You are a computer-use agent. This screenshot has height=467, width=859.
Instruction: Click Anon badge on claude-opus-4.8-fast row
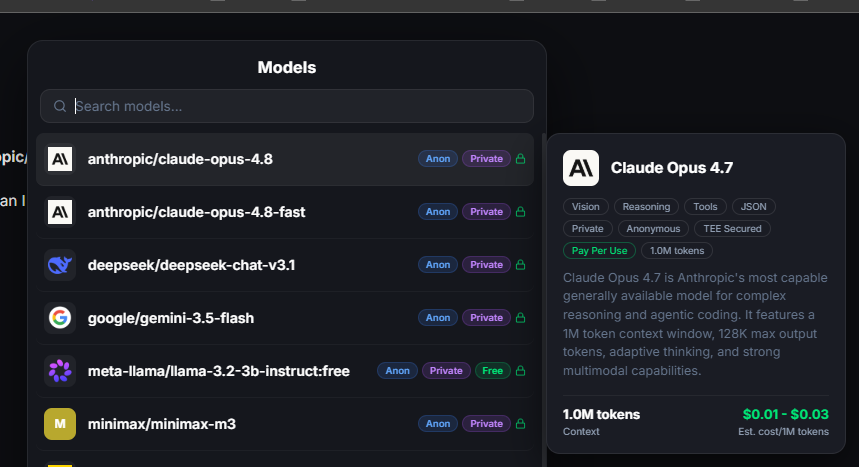pos(438,212)
